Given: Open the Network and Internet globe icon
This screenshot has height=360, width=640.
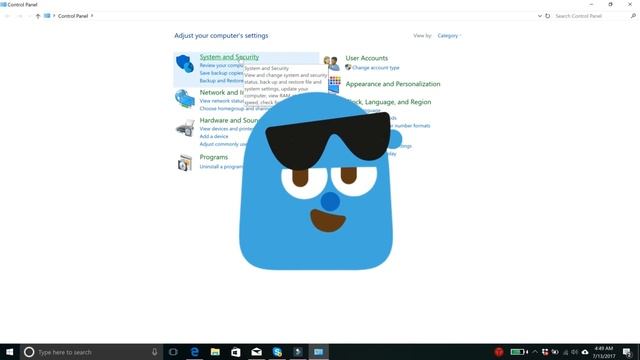Looking at the screenshot, I should click(184, 99).
